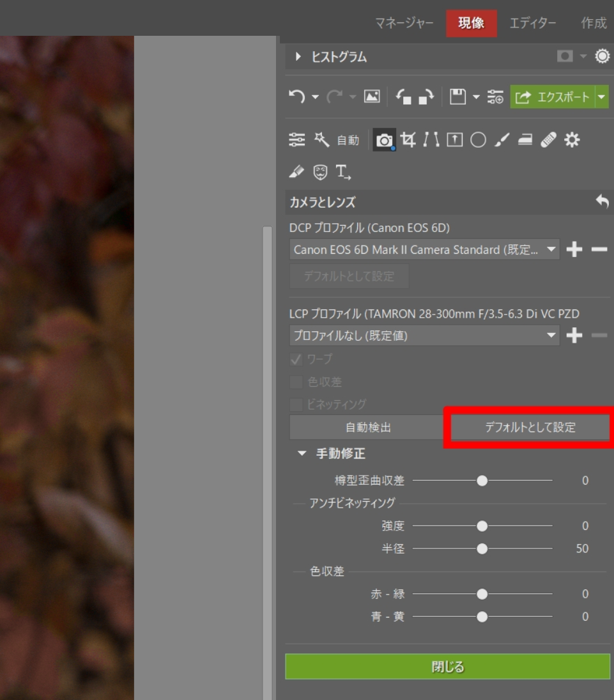Click the 自動検出 button

point(368,427)
